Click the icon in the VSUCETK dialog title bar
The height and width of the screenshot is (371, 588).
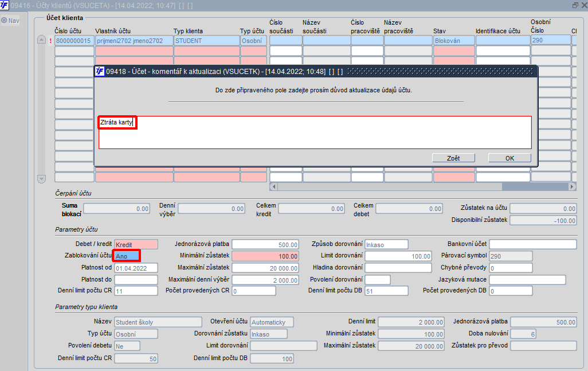point(99,71)
